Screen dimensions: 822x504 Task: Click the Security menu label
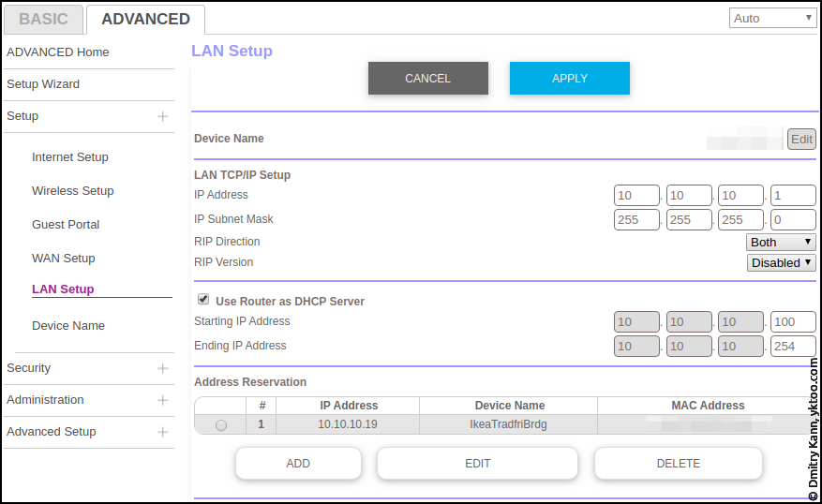(29, 368)
